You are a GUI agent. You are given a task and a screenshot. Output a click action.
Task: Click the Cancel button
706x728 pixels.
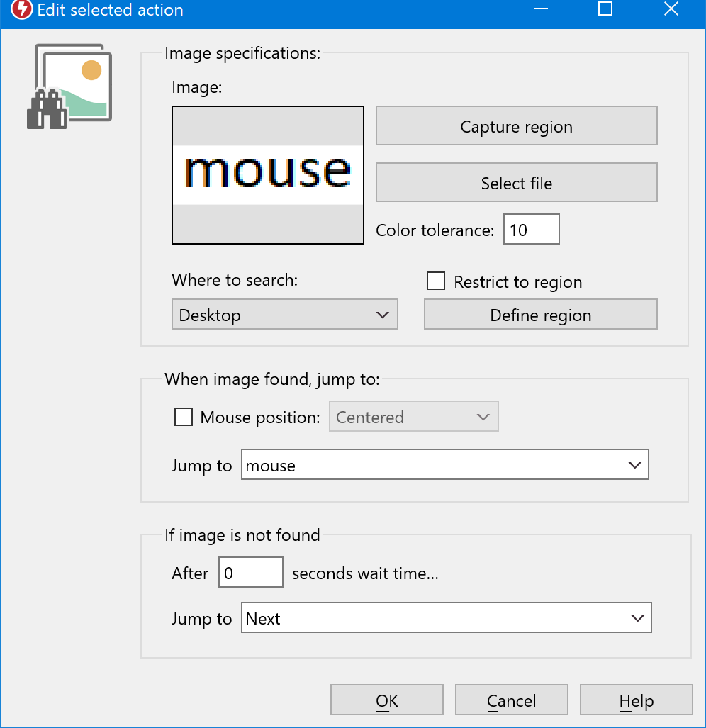[512, 700]
